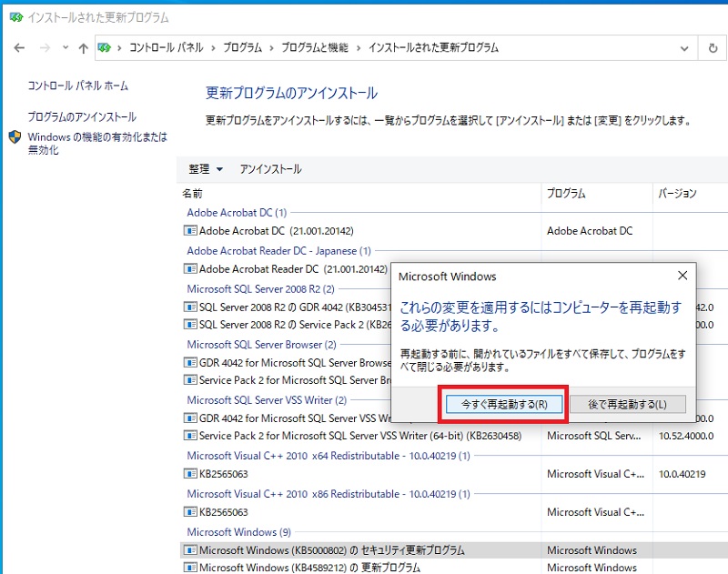Open the recent locations dropdown arrow
728x574 pixels.
click(66, 47)
